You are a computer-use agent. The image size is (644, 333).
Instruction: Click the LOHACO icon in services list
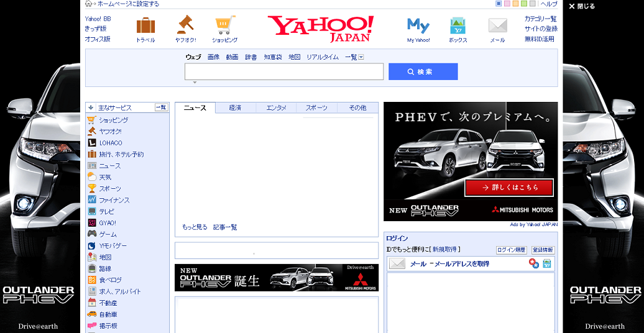(91, 143)
